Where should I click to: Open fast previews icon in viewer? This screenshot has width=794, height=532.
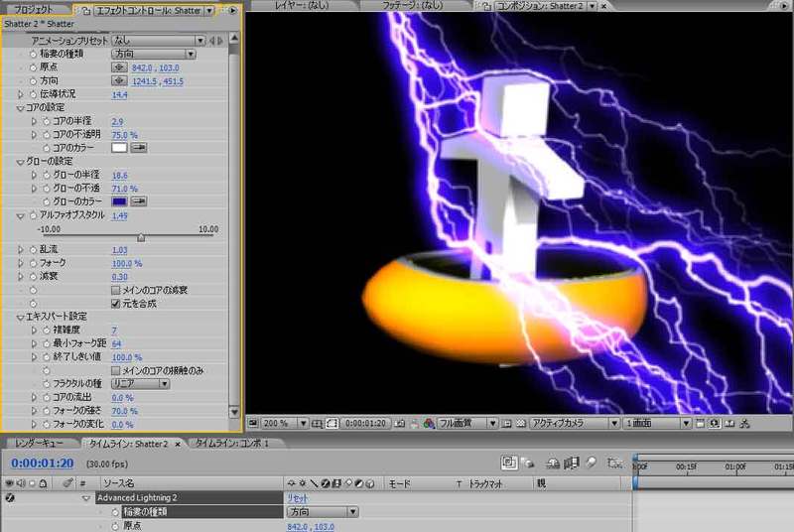(x=715, y=423)
